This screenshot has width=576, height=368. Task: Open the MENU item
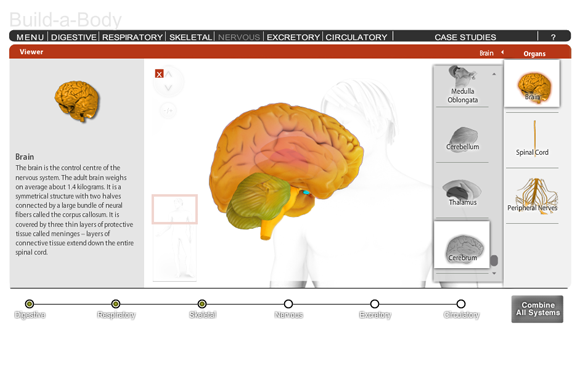click(x=30, y=37)
